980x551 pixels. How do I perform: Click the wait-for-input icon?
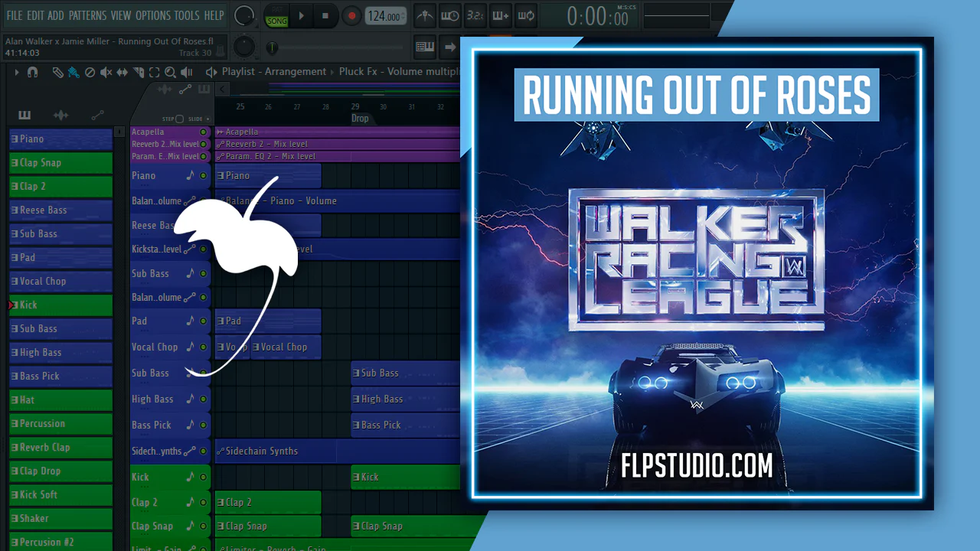450,15
